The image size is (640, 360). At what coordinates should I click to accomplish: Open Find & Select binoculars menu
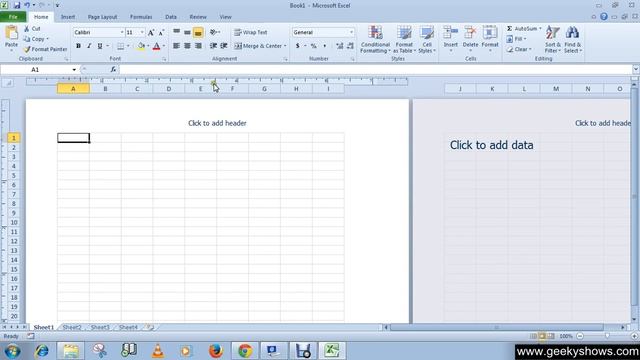point(573,39)
